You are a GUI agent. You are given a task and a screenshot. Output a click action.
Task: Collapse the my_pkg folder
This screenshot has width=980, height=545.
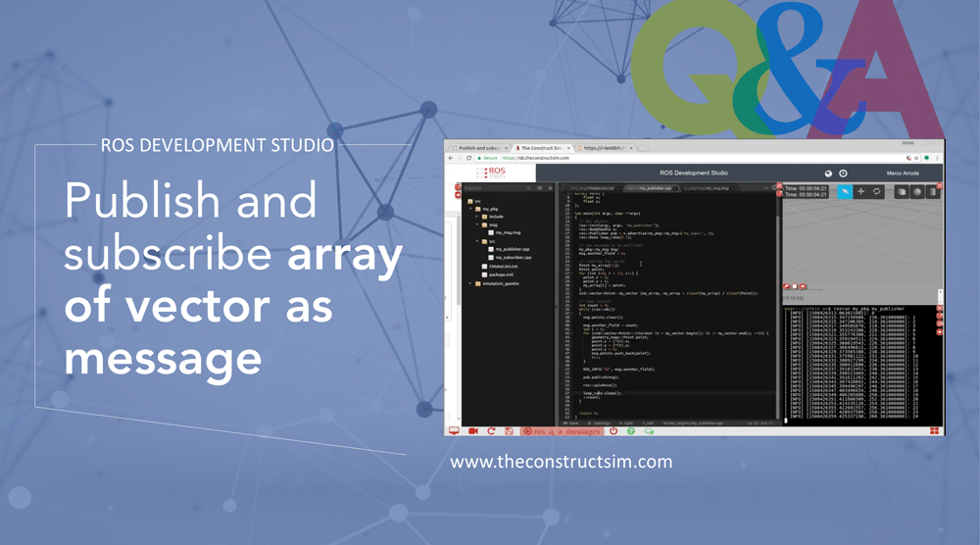click(x=471, y=209)
